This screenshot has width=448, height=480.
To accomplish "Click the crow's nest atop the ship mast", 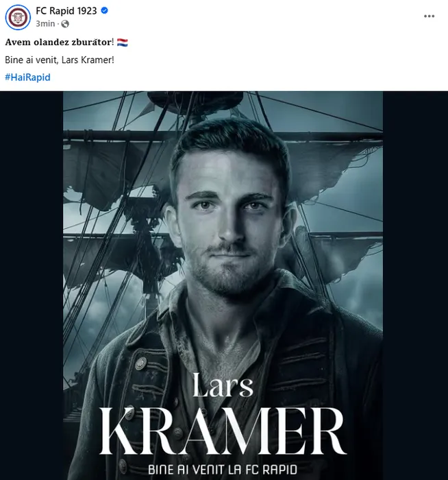I will click(x=196, y=101).
